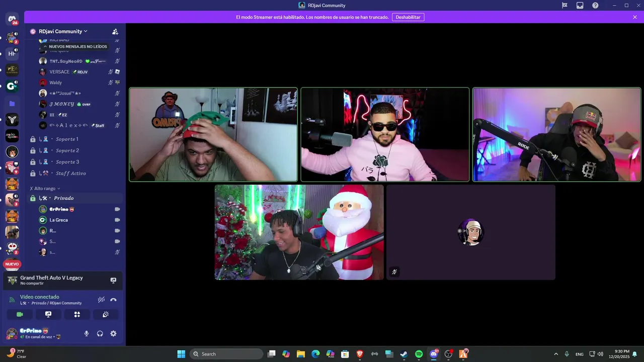
Task: Focus the pink hoodie streamer video
Action: point(385,135)
